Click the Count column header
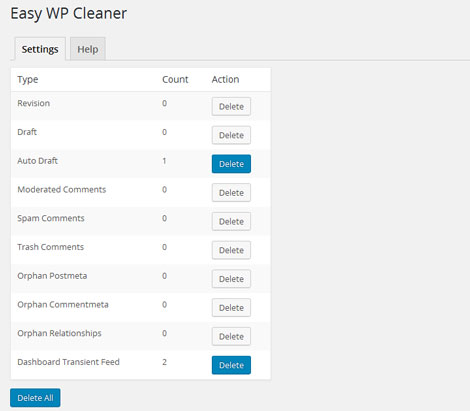This screenshot has width=470, height=411. pyautogui.click(x=175, y=79)
